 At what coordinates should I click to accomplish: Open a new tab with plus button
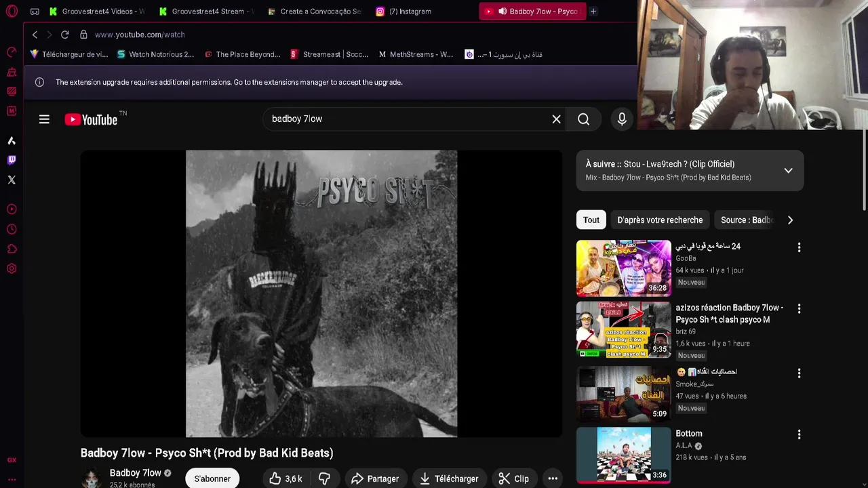click(593, 12)
